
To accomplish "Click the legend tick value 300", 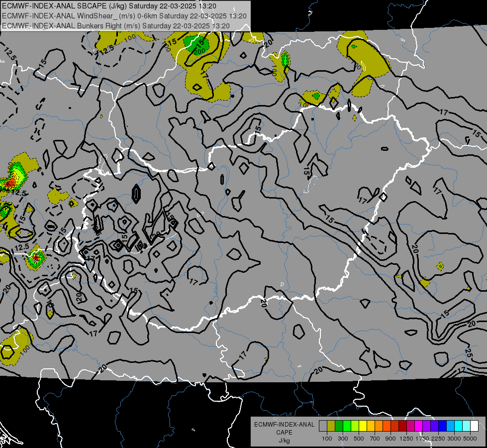I will click(343, 439).
